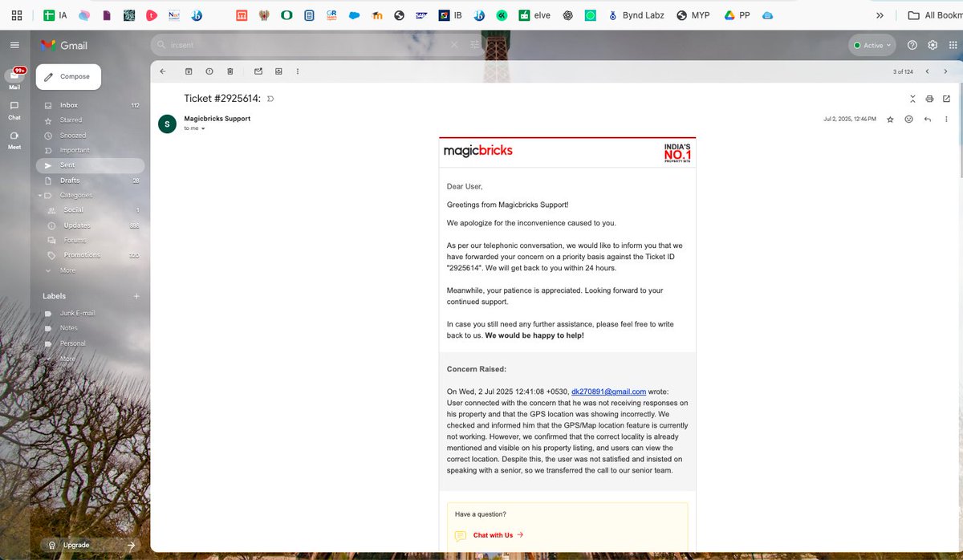Switch to the Meet panel
This screenshot has height=560, width=963.
(14, 138)
